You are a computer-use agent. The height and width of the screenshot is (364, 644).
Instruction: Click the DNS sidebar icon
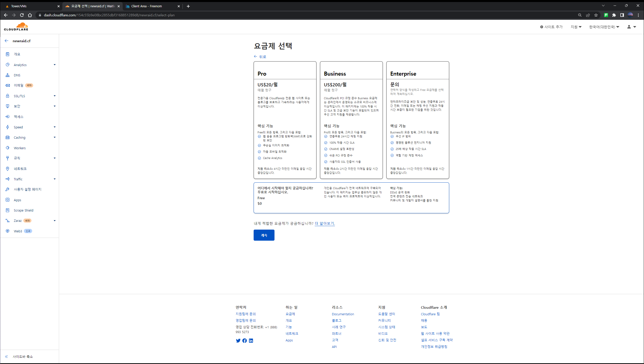click(x=8, y=75)
